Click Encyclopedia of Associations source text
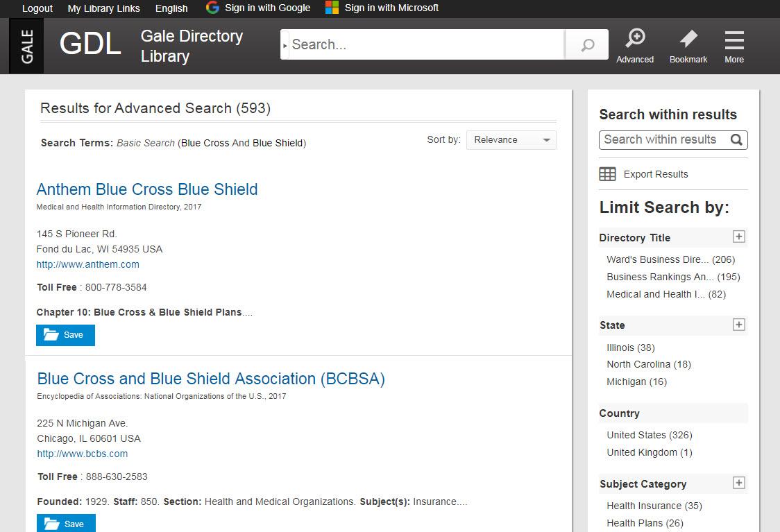 [162, 396]
